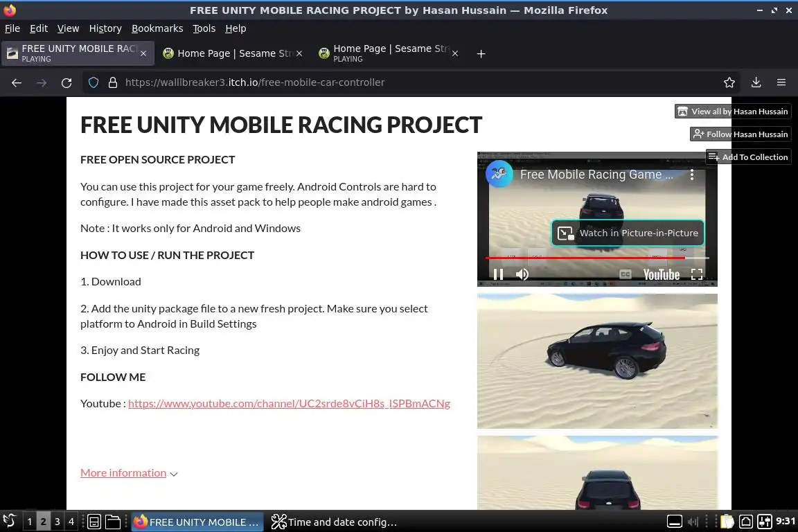
Task: Go back to the previous page
Action: (x=17, y=82)
